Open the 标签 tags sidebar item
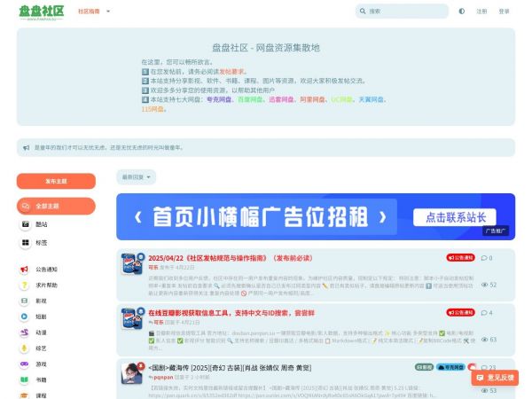The height and width of the screenshot is (399, 532). (x=42, y=243)
